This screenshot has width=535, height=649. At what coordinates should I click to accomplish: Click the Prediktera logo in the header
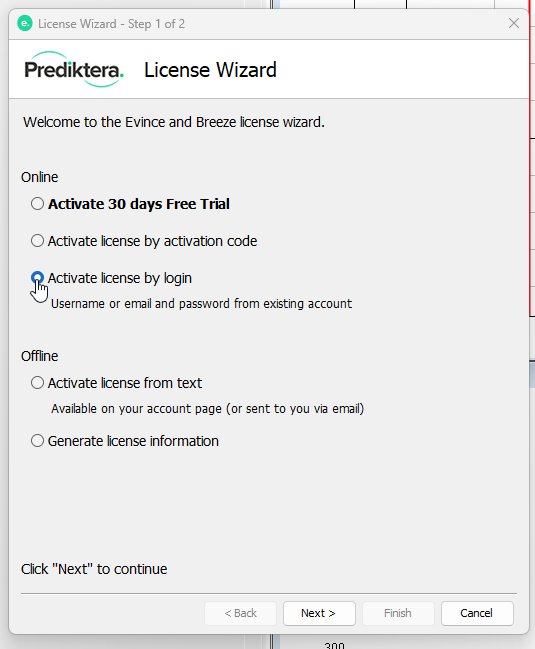(x=74, y=69)
